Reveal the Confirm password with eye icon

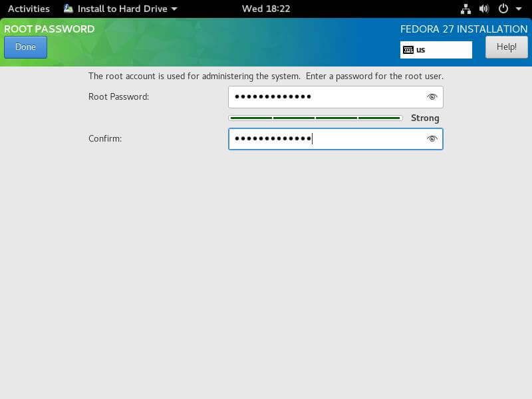pyautogui.click(x=432, y=139)
